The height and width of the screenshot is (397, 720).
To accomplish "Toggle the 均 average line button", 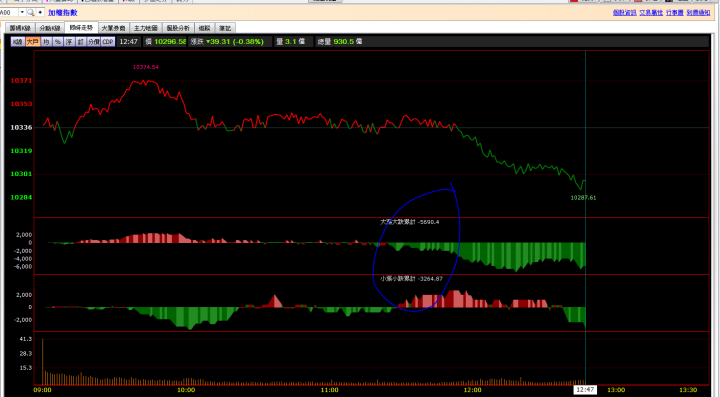I will [x=46, y=42].
